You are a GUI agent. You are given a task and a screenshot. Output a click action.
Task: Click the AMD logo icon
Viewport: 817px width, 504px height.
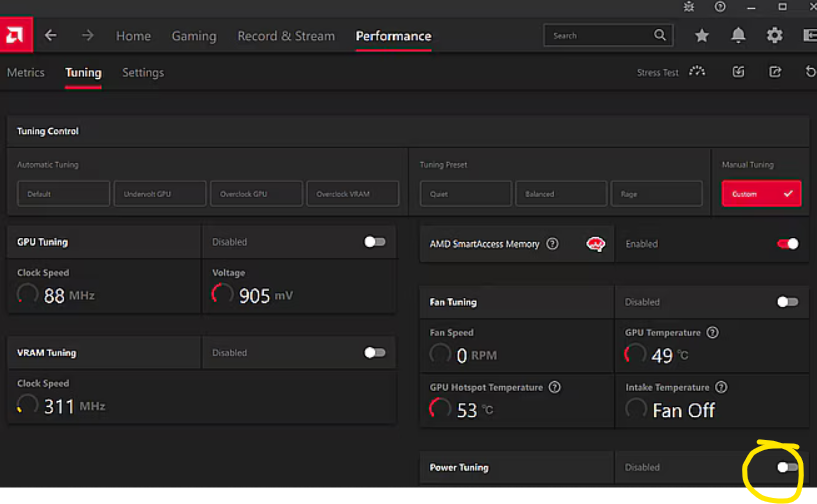17,36
